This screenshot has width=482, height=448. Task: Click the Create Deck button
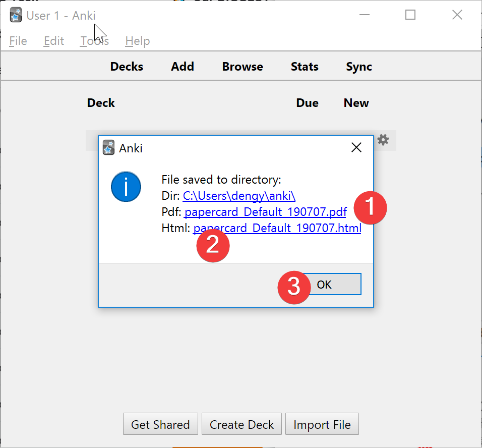(242, 424)
